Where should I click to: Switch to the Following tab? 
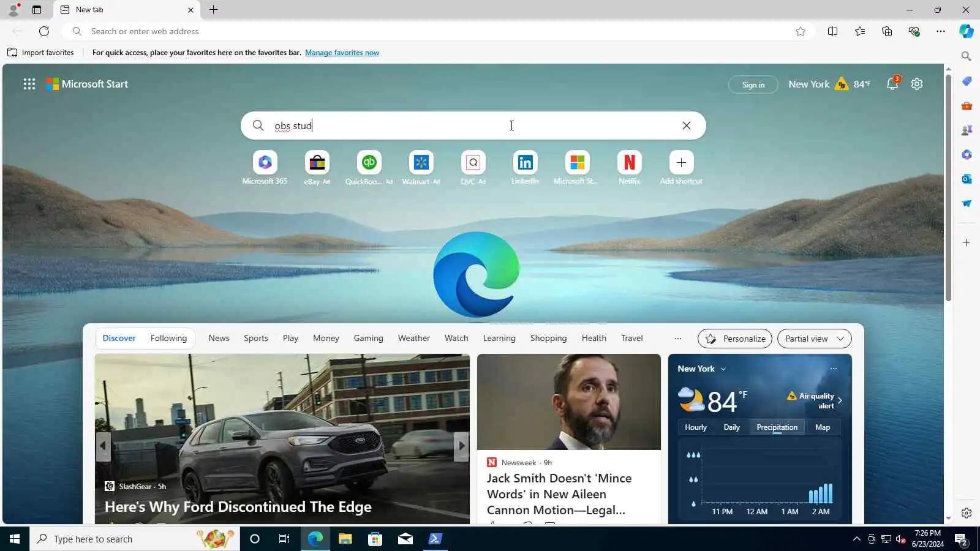point(168,338)
